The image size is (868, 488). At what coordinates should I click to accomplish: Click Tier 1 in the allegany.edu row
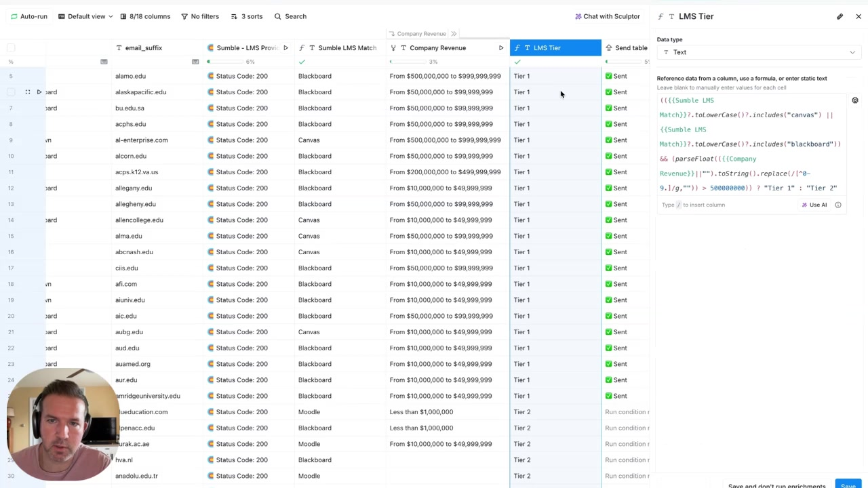point(521,188)
